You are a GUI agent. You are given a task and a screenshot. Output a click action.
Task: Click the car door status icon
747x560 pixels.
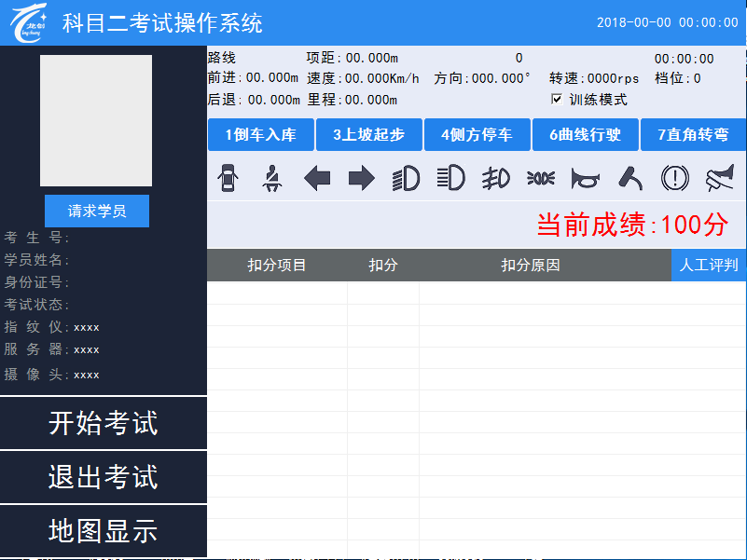coord(228,178)
